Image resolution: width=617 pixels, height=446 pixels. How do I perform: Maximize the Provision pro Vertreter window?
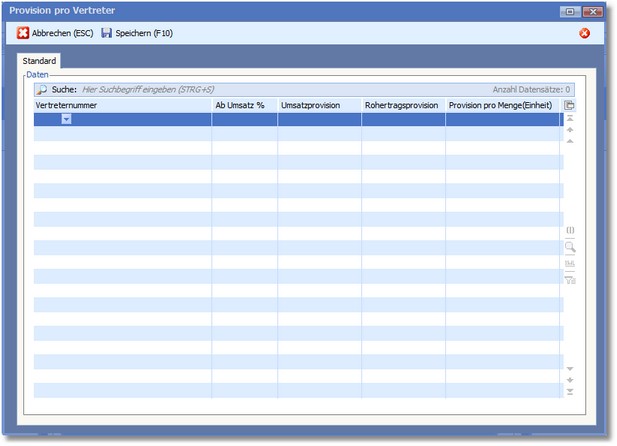[571, 11]
